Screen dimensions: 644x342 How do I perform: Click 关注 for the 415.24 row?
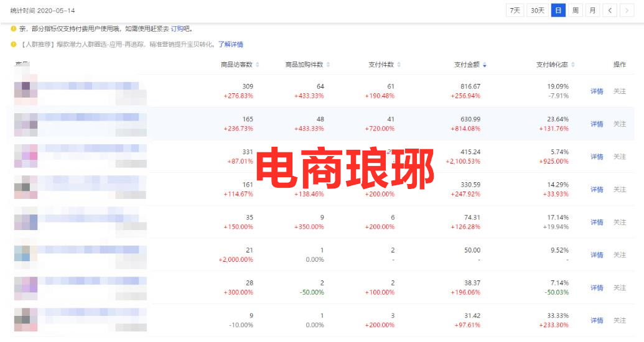pos(619,157)
